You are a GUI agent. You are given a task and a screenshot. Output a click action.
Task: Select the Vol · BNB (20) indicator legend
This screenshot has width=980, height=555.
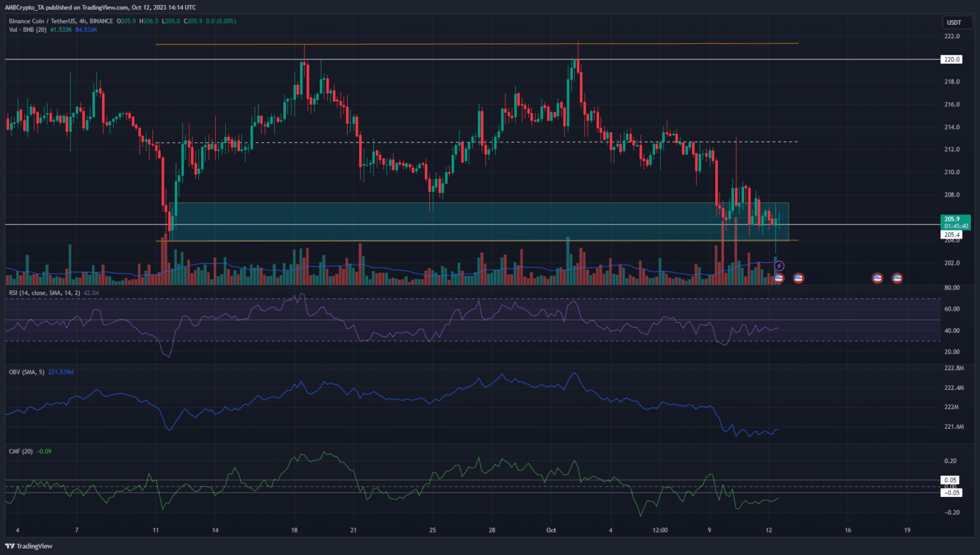coord(27,30)
